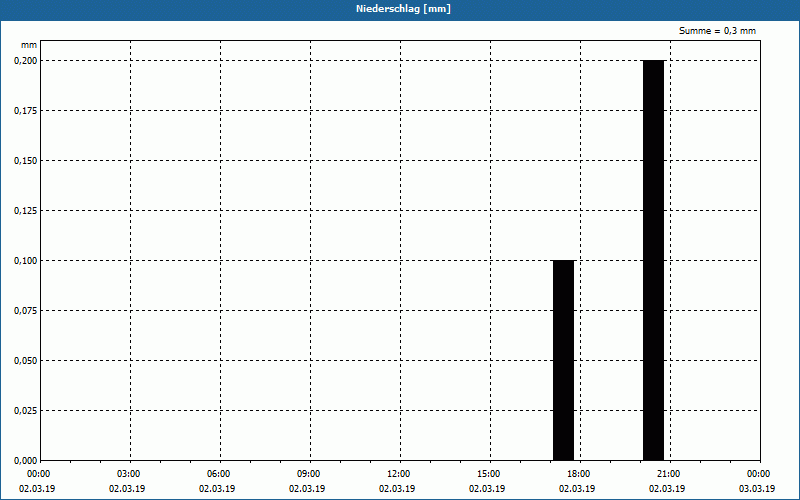Click the 0,050 y-axis label
Image resolution: width=800 pixels, height=500 pixels.
pos(26,361)
